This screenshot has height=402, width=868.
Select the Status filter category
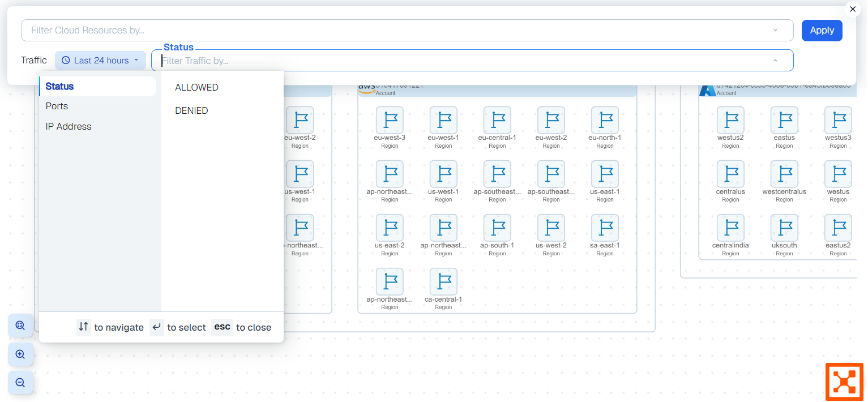coord(97,87)
